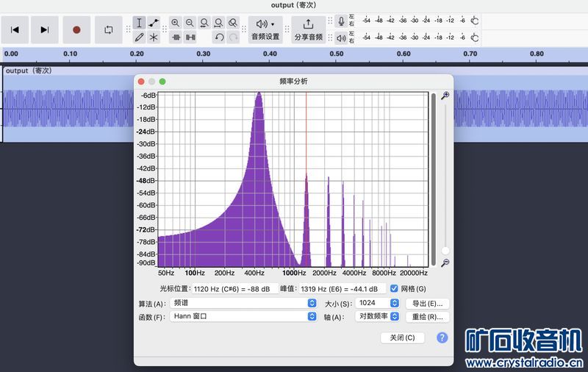Uncheck the 网格 (G) grid checkbox

point(395,289)
